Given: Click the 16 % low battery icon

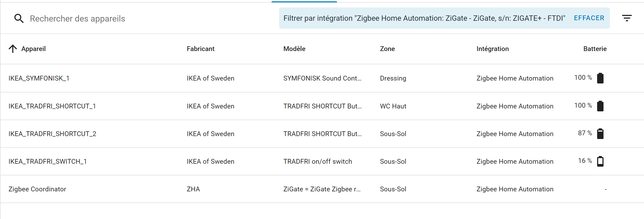Looking at the screenshot, I should coord(600,161).
